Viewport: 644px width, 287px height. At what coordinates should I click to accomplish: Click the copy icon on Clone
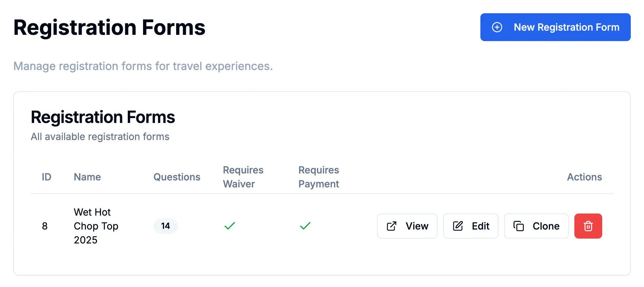point(519,226)
